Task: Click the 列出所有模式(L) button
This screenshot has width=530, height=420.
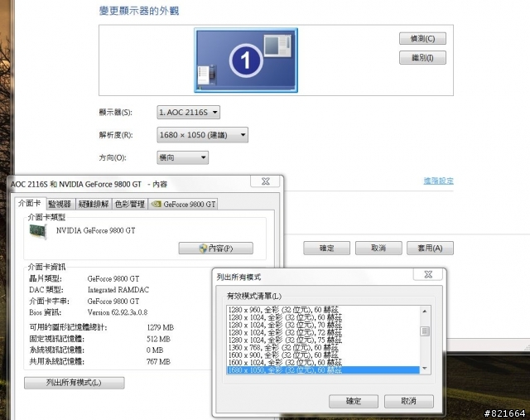Action: click(x=75, y=383)
